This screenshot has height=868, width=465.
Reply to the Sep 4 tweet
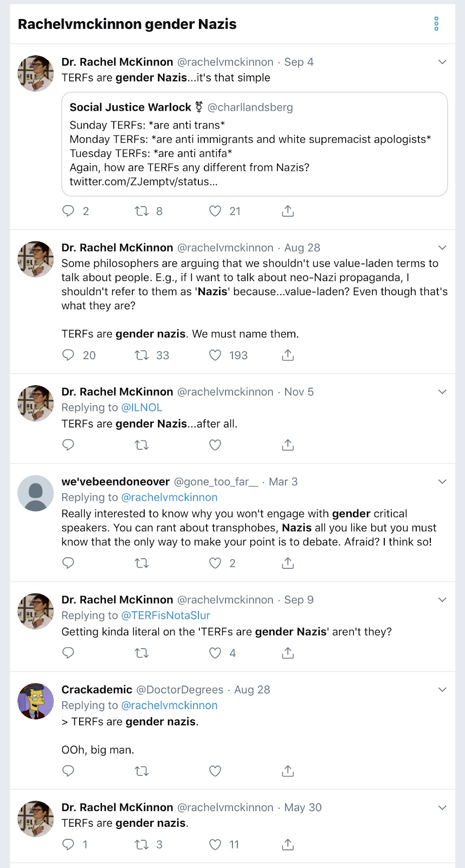(x=68, y=211)
